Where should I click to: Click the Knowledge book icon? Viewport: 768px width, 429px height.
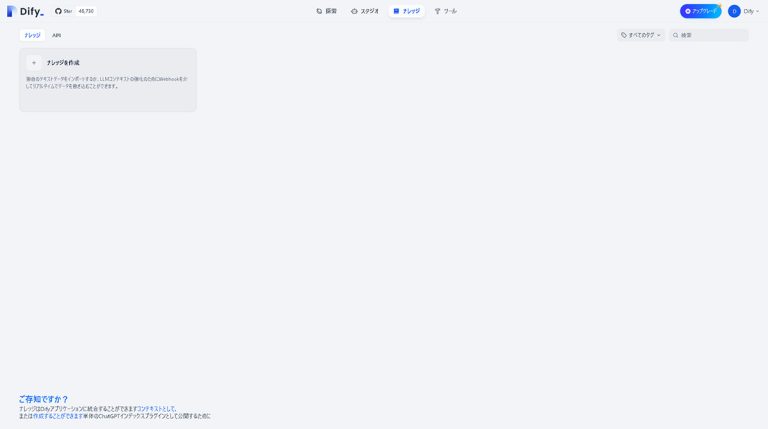[396, 11]
